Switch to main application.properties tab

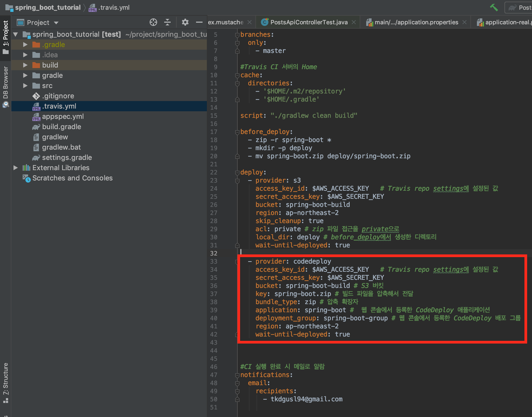click(x=416, y=22)
